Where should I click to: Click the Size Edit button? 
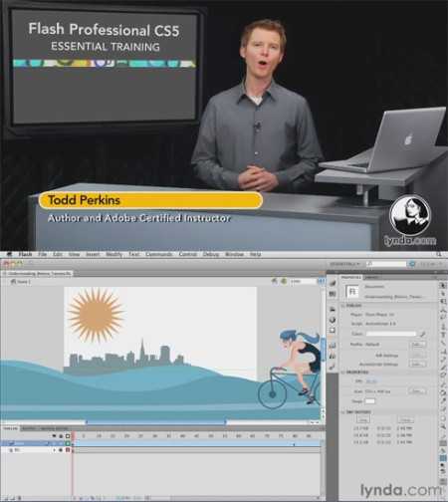417,391
